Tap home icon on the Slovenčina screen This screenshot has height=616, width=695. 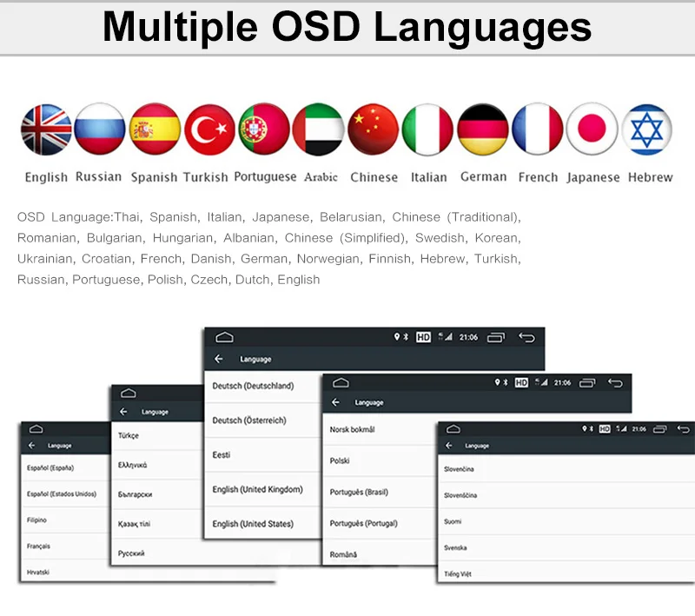tap(453, 429)
